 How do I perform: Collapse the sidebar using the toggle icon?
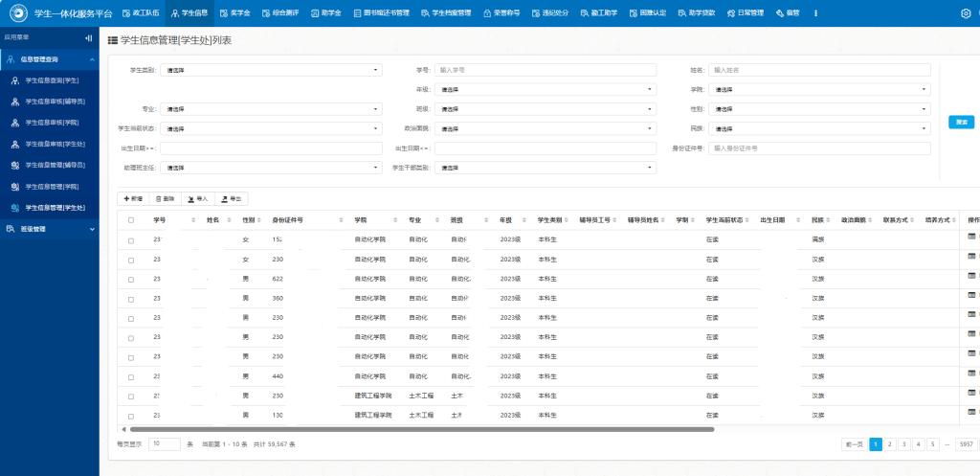click(89, 38)
